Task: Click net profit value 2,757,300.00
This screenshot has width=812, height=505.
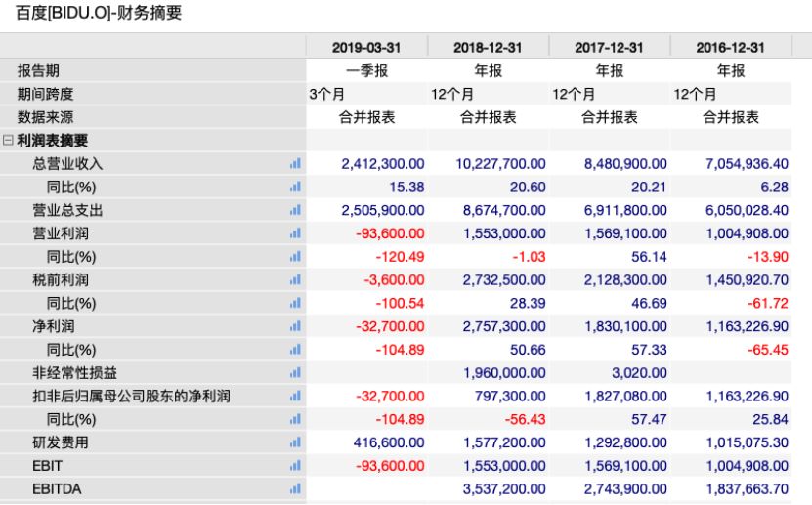Action: pyautogui.click(x=504, y=326)
